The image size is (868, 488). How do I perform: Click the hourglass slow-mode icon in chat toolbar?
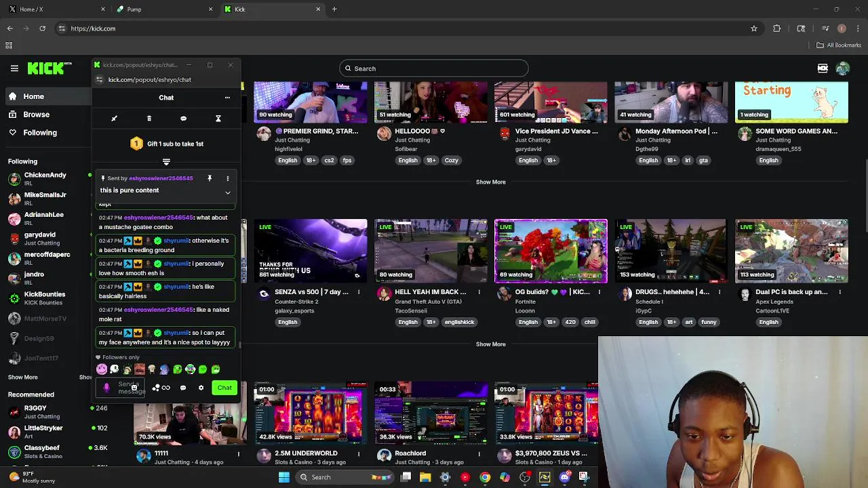click(218, 119)
